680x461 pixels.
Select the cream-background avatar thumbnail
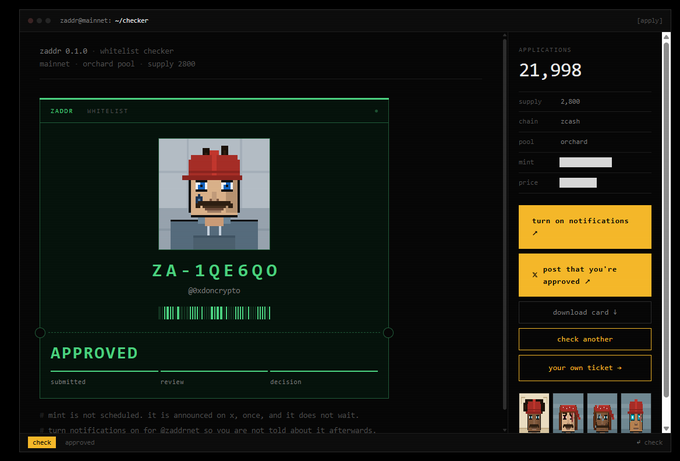pos(534,413)
